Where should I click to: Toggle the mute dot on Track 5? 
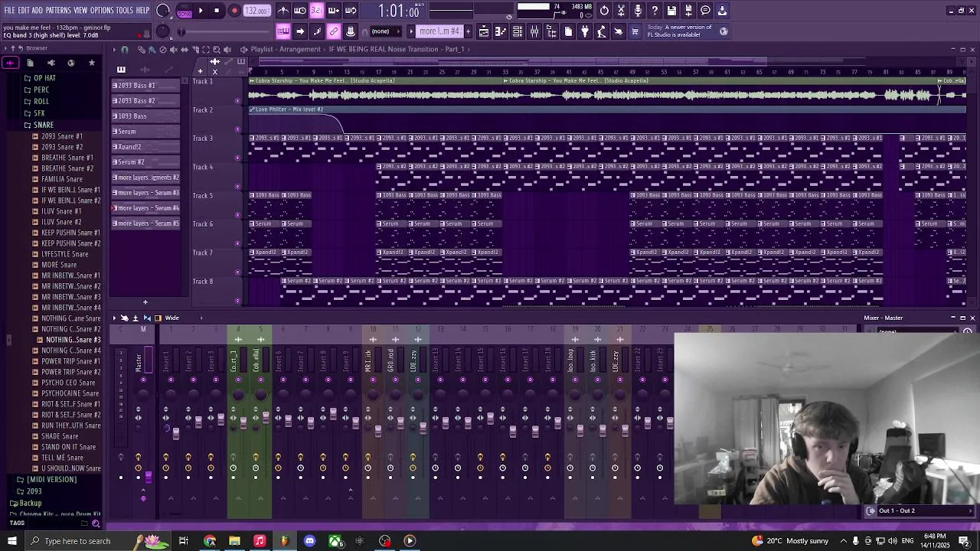[237, 214]
